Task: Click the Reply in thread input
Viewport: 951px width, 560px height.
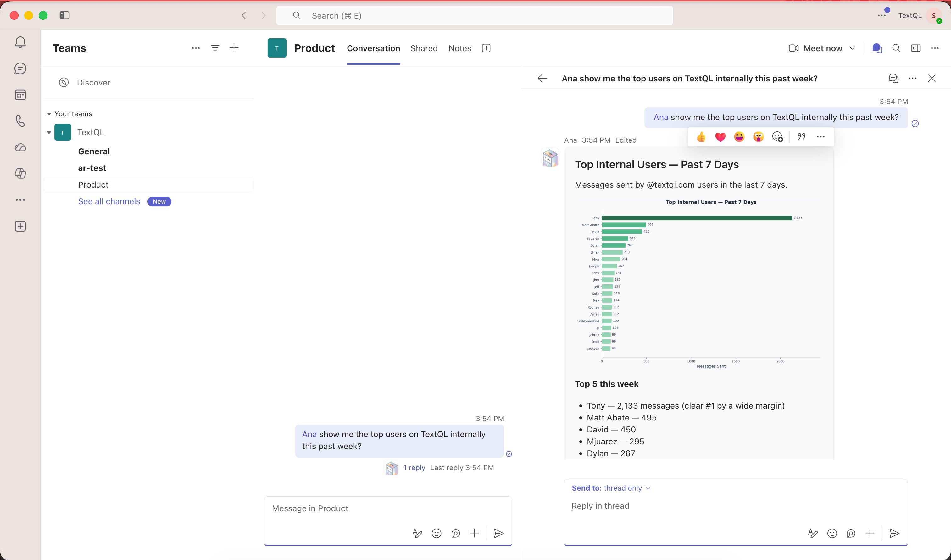Action: point(736,506)
